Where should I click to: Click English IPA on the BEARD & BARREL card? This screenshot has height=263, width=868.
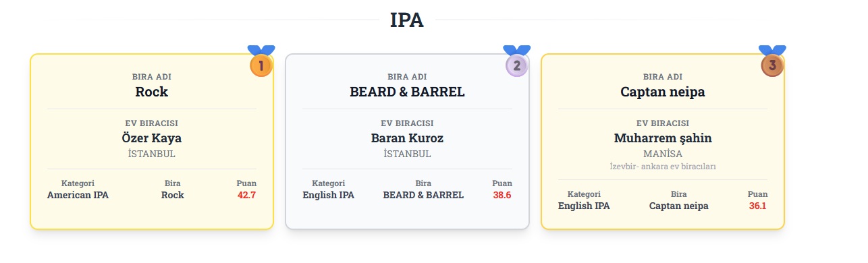click(329, 195)
